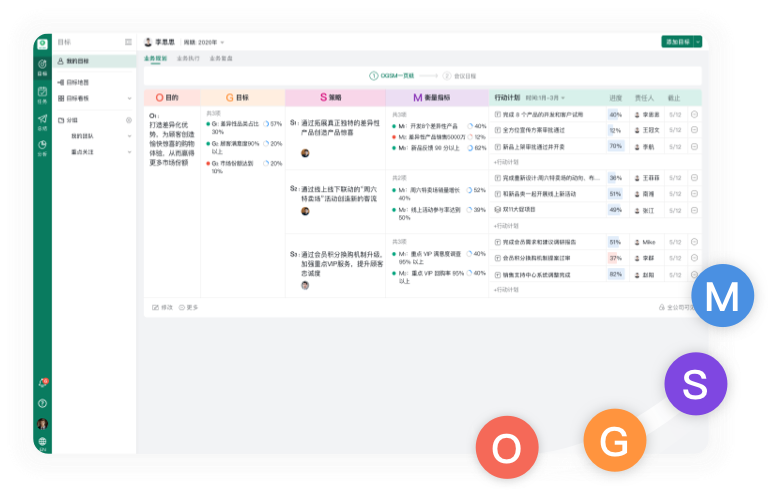769x501 pixels.
Task: Open the arrow beside the green add-goal button
Action: pyautogui.click(x=698, y=42)
